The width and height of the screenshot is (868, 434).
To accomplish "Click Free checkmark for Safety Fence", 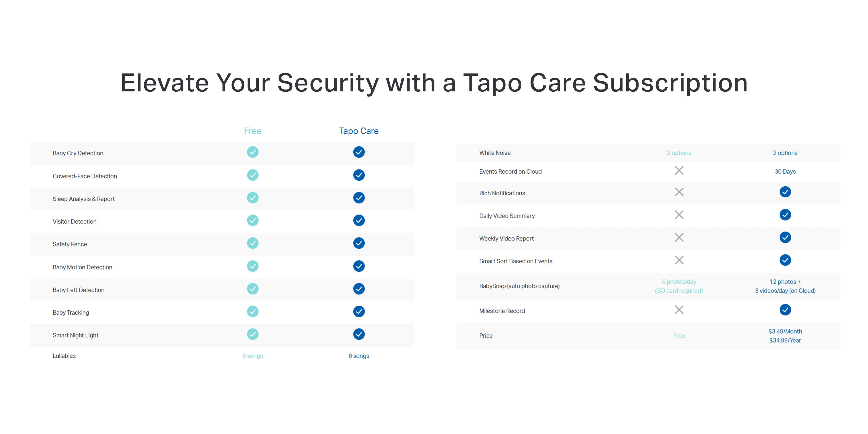I will click(x=253, y=243).
